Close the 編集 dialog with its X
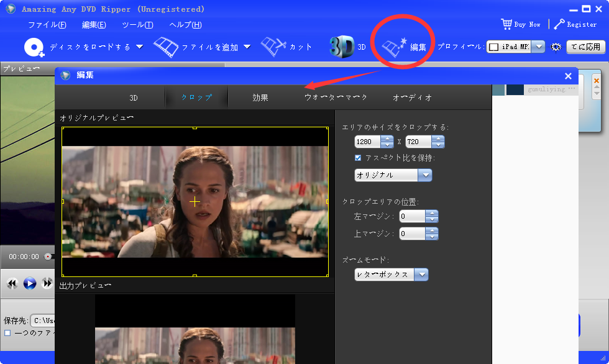This screenshot has width=609, height=364. tap(568, 76)
